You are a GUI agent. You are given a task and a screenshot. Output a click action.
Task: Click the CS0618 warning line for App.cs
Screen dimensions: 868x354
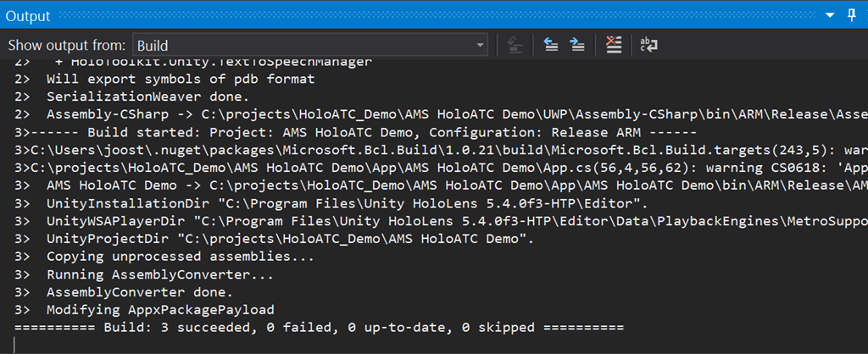click(441, 169)
